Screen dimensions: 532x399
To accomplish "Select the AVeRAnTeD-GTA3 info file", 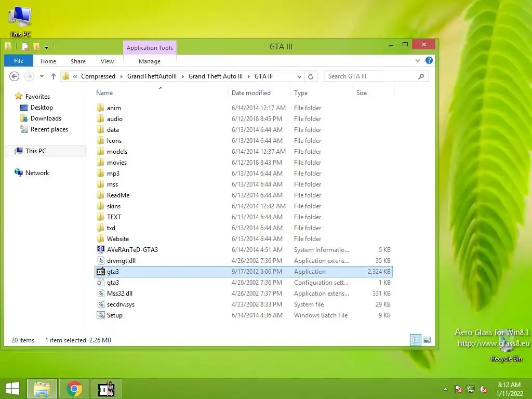I will pyautogui.click(x=243, y=250).
